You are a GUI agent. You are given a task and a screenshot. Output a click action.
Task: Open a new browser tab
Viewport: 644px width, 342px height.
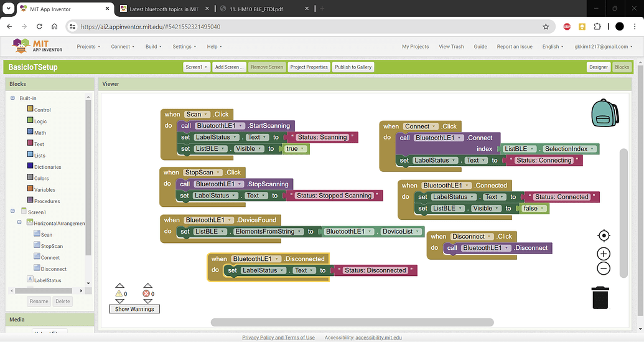pos(322,8)
